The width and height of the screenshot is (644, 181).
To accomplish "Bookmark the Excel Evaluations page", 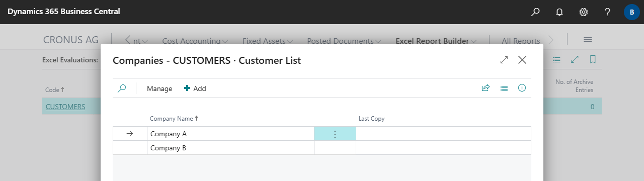I will pos(593,59).
